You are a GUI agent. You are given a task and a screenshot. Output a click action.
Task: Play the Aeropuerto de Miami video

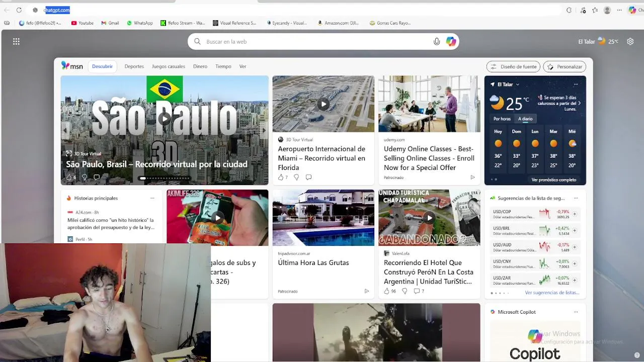click(323, 104)
